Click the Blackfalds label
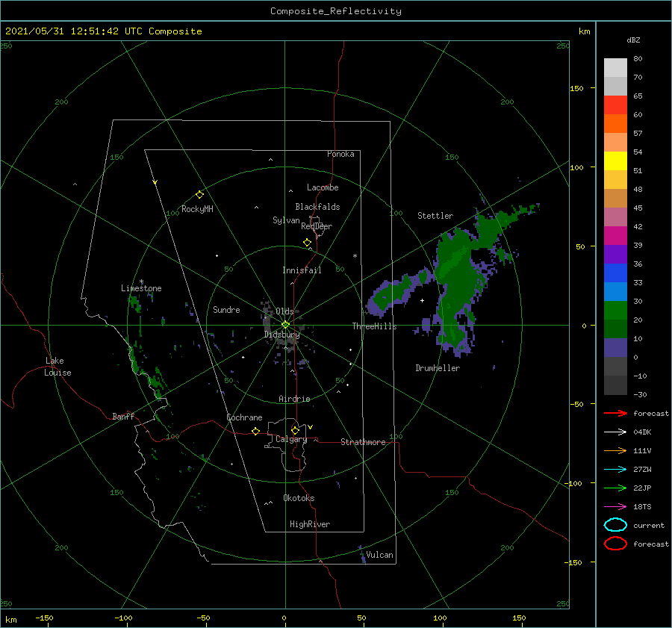 317,207
